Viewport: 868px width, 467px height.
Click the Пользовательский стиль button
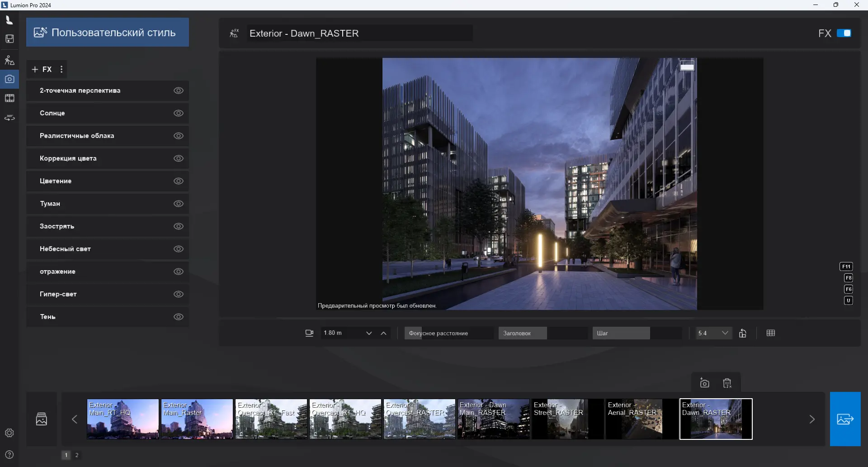click(x=108, y=33)
